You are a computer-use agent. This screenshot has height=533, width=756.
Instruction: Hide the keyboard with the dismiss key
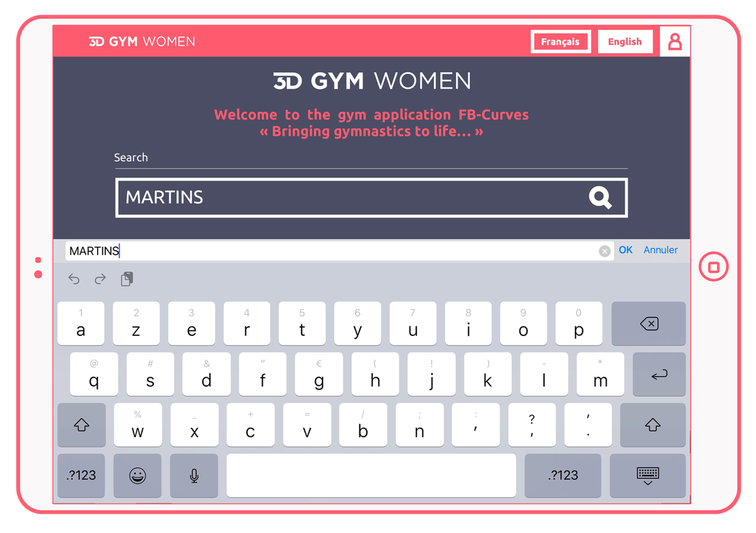click(x=647, y=476)
